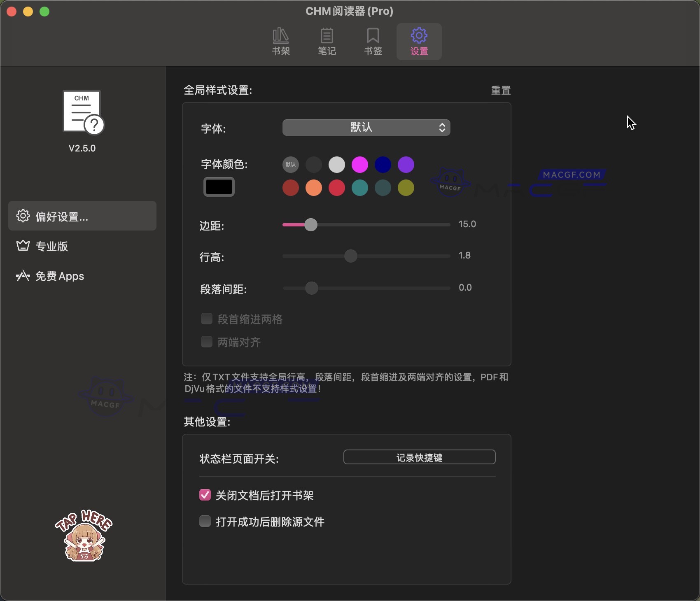Open the custom font color picker box
The width and height of the screenshot is (700, 601).
coord(219,186)
